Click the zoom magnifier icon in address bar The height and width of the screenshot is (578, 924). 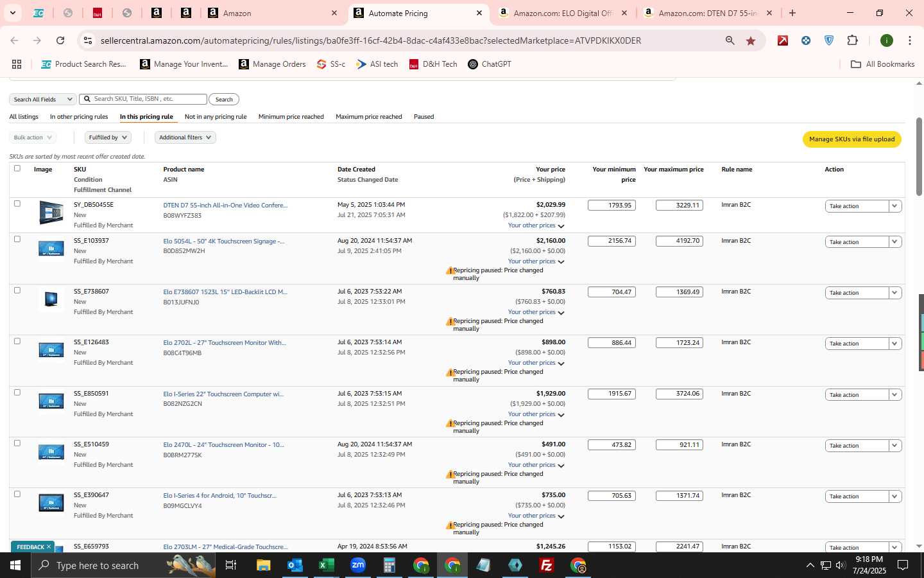tap(730, 40)
